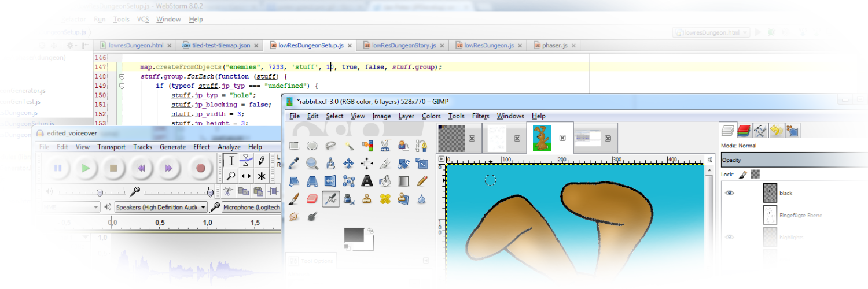Open GIMP image menu triangle at ruler corner
868x289 pixels.
point(442,159)
